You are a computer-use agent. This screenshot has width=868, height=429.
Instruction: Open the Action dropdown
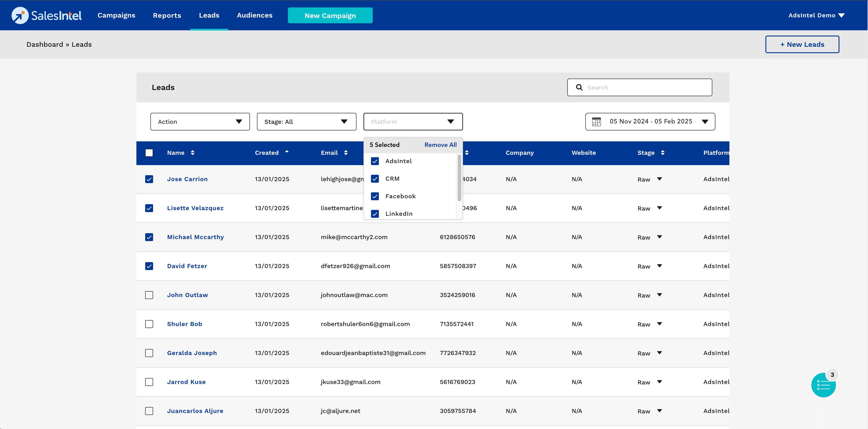pos(200,122)
